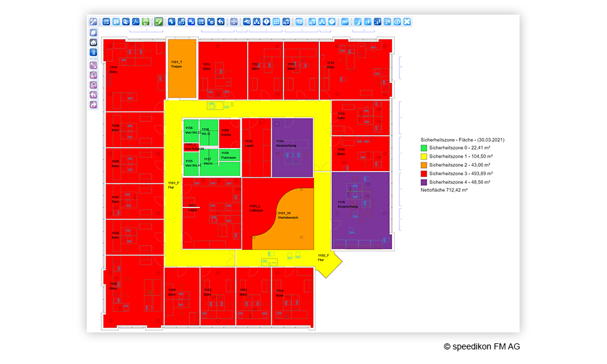The image size is (607, 364).
Task: Select room 1160 Küche
Action: tap(229, 133)
